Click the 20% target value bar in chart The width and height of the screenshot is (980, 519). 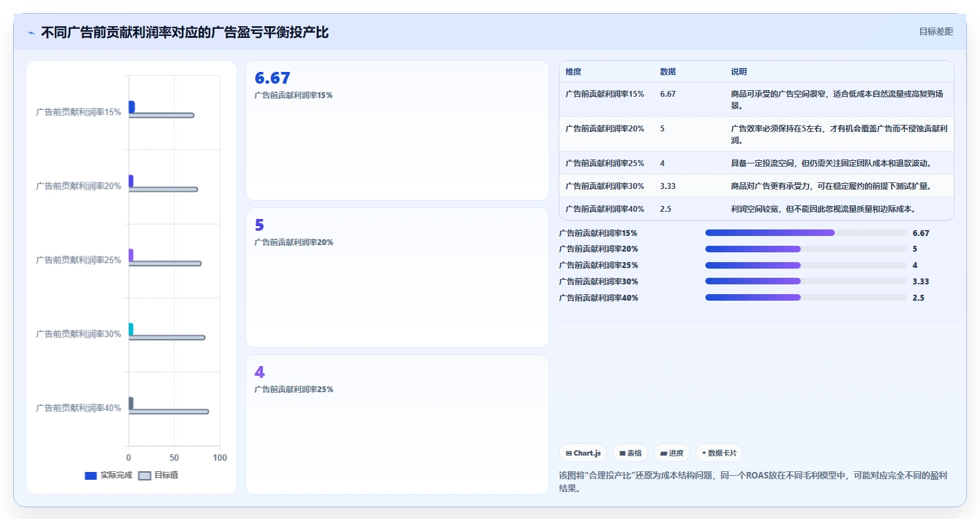[x=163, y=190]
